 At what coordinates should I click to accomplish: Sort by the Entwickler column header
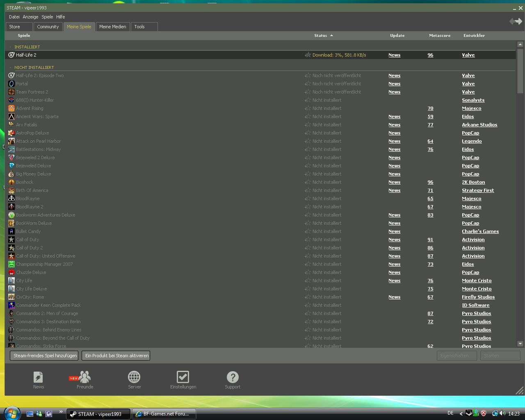(474, 36)
